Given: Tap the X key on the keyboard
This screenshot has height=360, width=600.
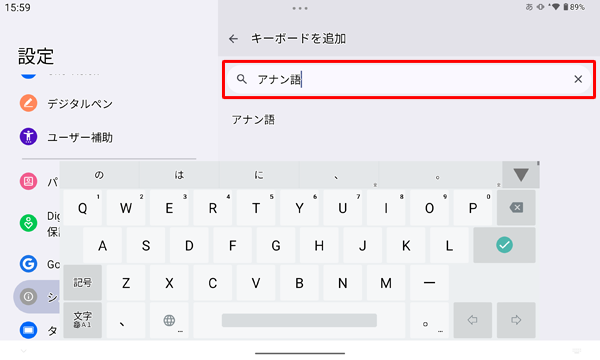Looking at the screenshot, I should (169, 282).
